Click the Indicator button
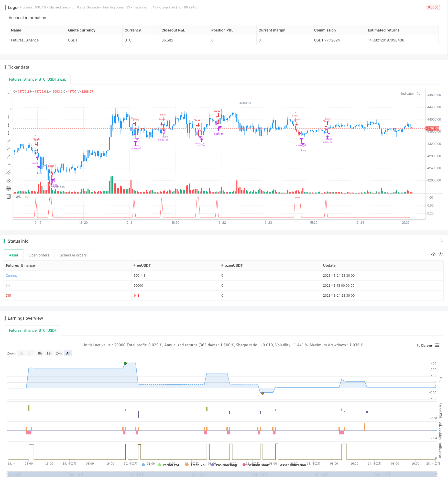448x484 pixels. coord(407,94)
